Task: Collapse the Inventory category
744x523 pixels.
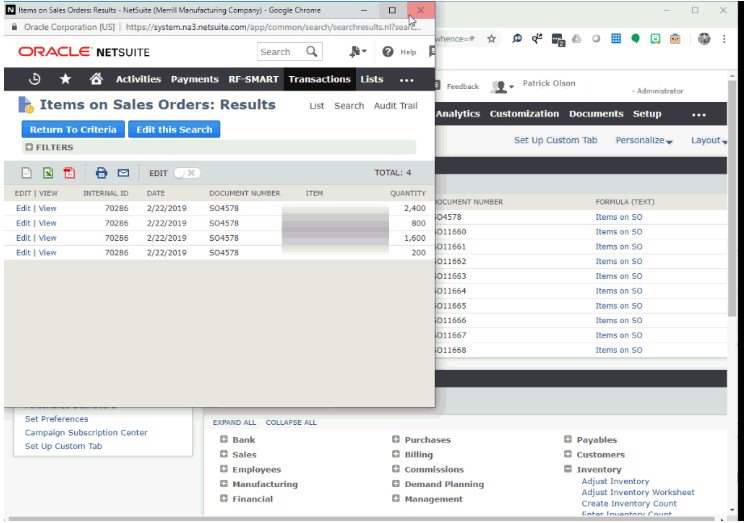Action: point(568,469)
